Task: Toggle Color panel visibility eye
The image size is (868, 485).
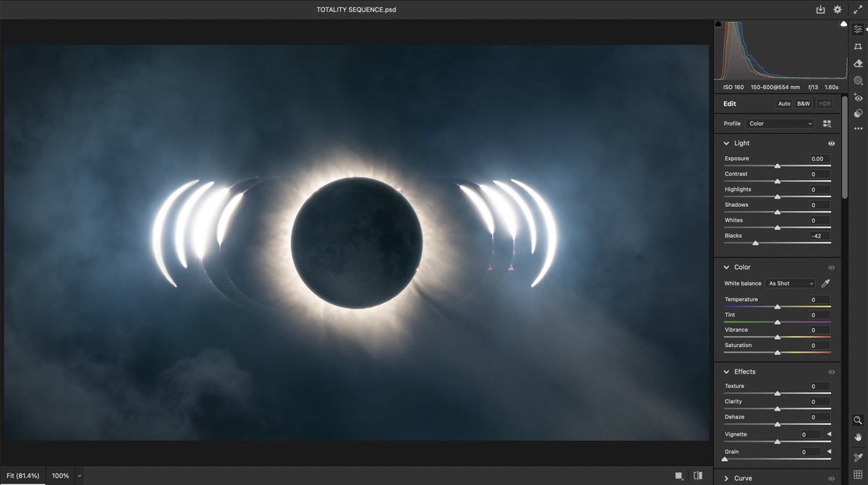Action: point(832,267)
